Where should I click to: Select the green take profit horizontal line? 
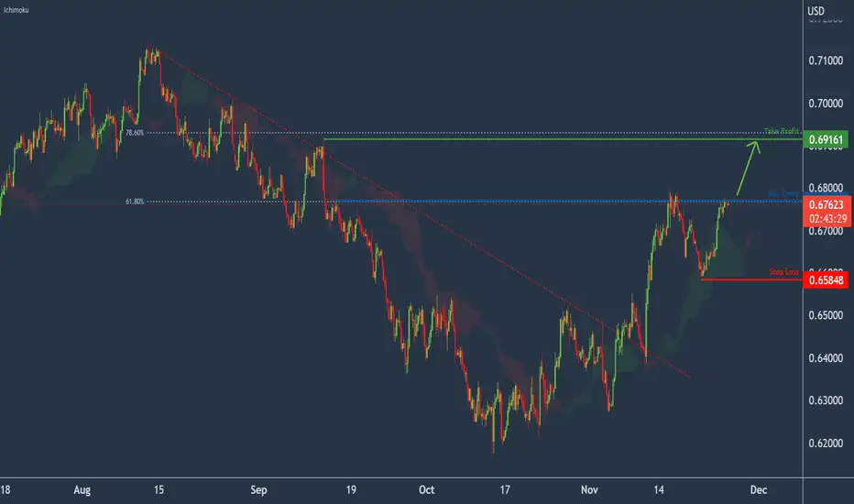[563, 139]
